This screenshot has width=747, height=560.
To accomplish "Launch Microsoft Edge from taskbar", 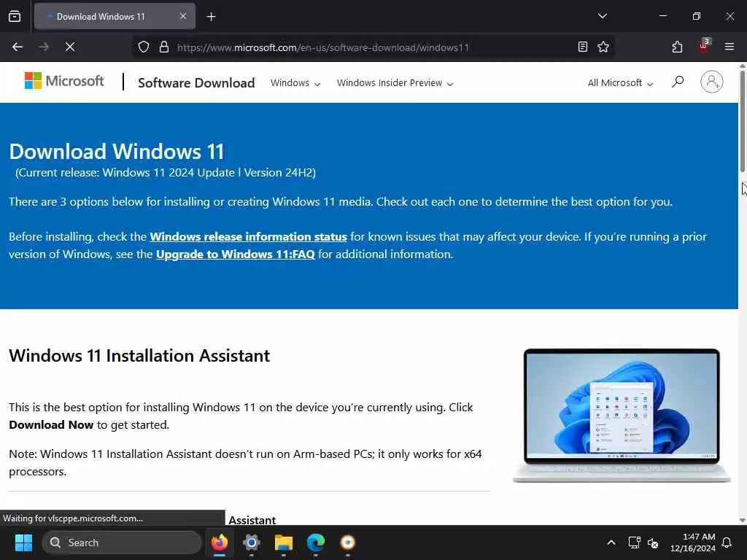I will click(315, 542).
